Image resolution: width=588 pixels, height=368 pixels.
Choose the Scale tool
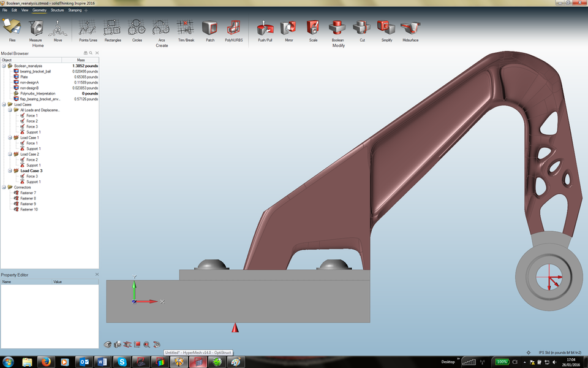(313, 28)
